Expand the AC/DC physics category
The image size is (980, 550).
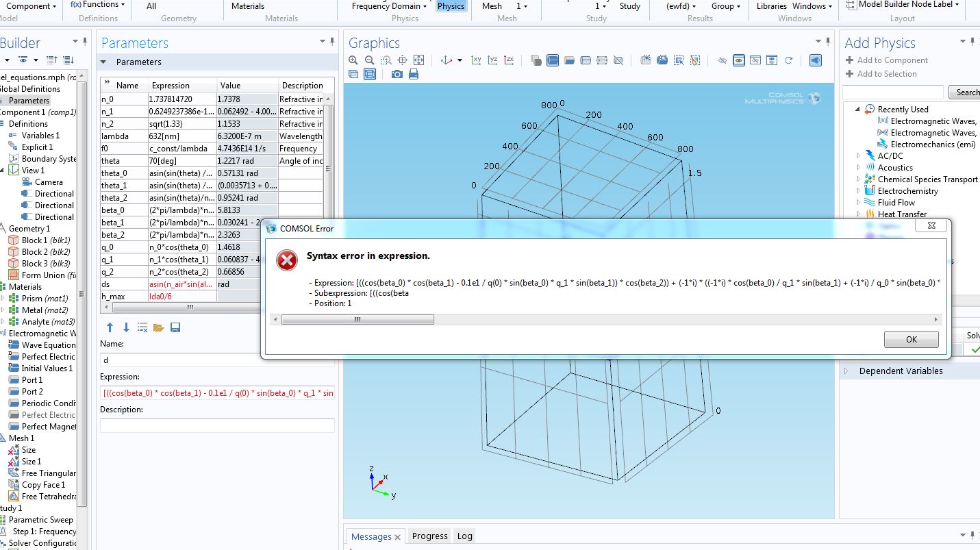click(858, 156)
